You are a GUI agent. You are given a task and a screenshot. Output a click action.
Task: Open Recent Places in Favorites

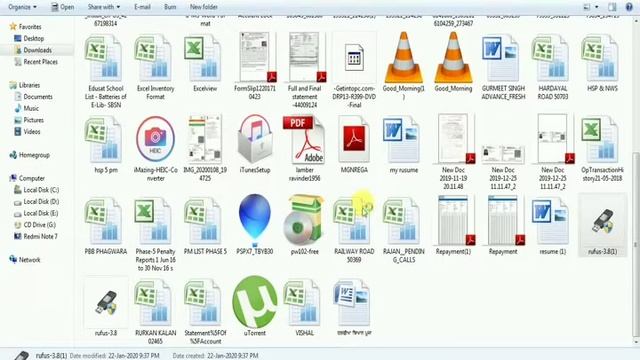point(36,62)
